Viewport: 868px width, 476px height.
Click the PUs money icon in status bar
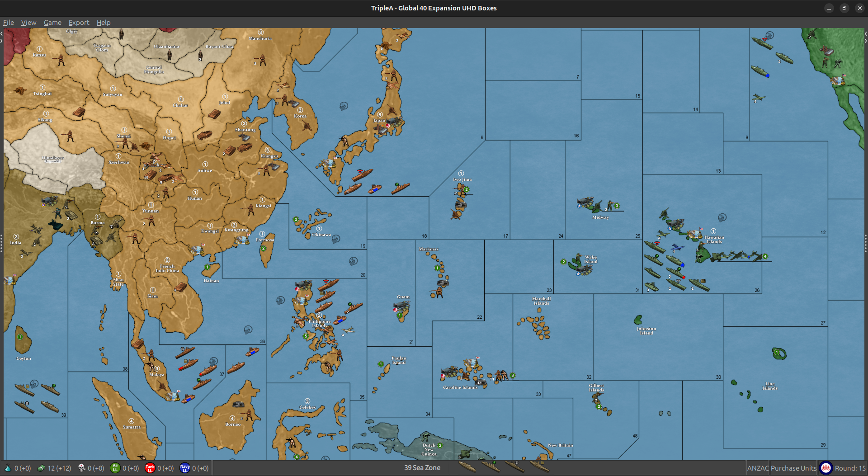coord(41,468)
